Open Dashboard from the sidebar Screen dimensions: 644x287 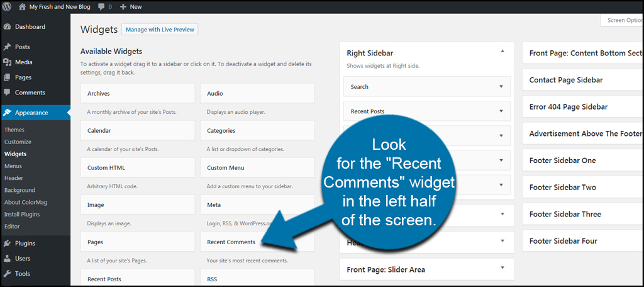30,27
